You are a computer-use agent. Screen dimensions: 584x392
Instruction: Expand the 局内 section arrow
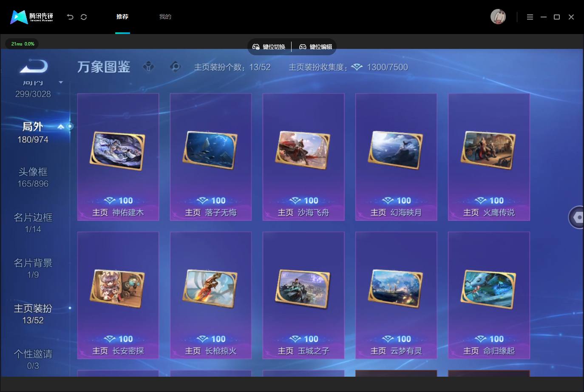click(x=61, y=82)
